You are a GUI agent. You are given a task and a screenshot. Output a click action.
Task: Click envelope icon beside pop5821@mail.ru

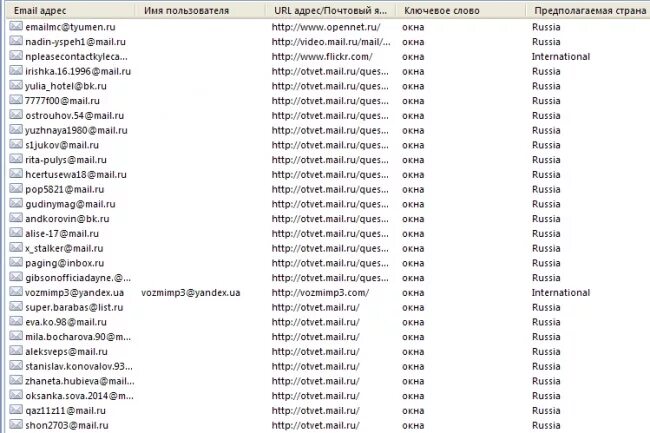tap(16, 189)
